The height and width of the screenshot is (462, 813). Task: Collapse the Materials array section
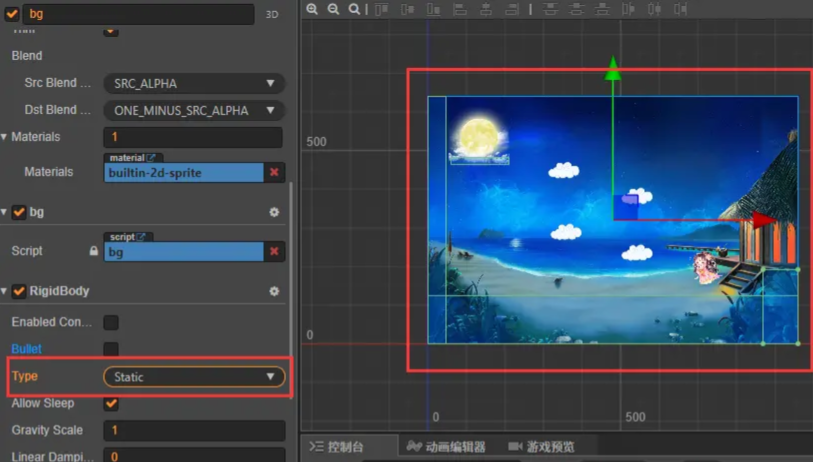[4, 137]
